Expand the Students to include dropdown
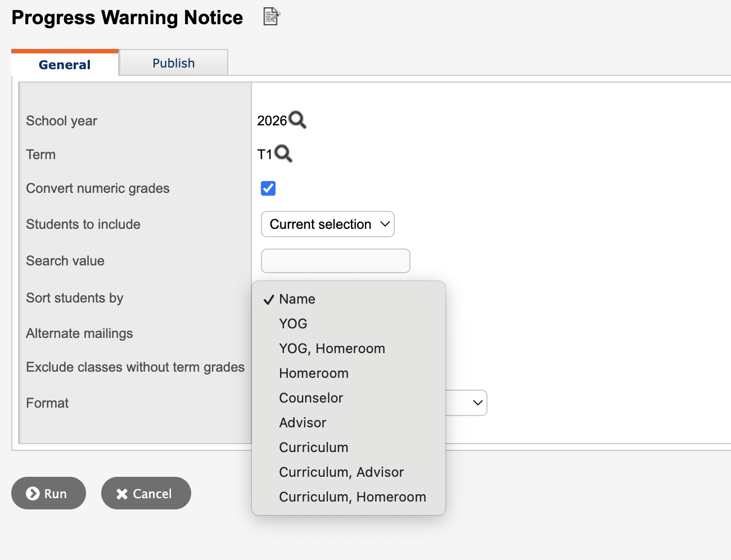The image size is (731, 560). click(x=327, y=224)
